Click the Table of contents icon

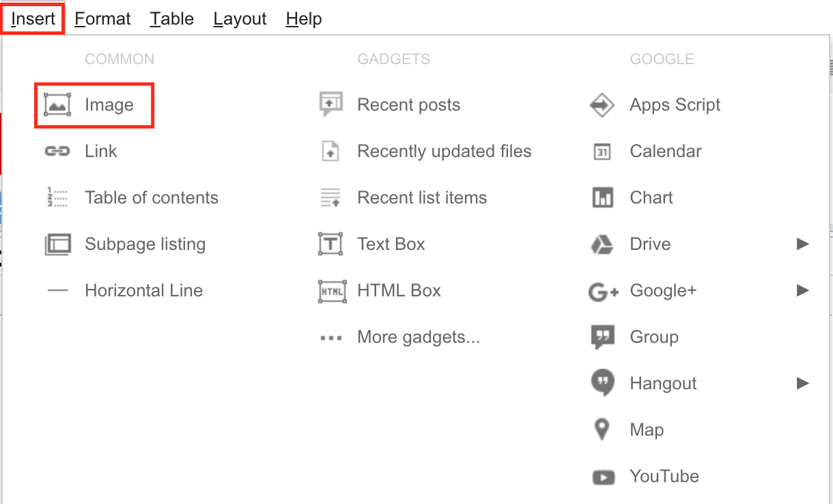pos(57,197)
